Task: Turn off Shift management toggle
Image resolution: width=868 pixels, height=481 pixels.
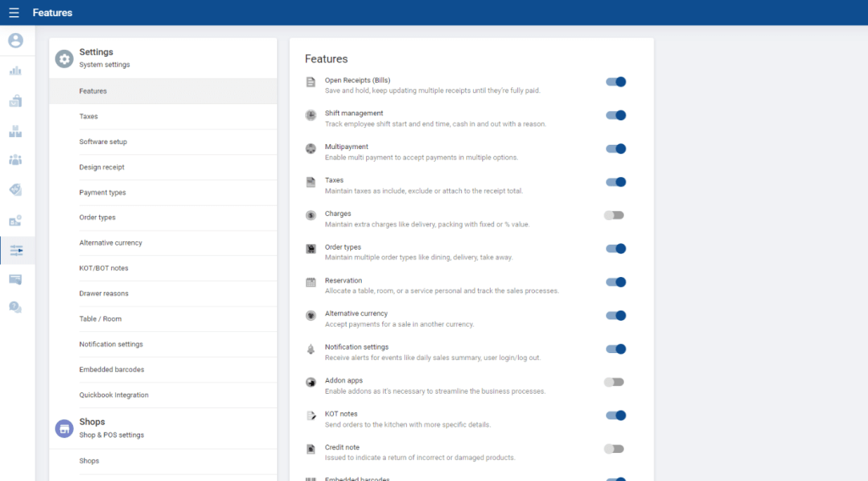Action: pyautogui.click(x=615, y=115)
